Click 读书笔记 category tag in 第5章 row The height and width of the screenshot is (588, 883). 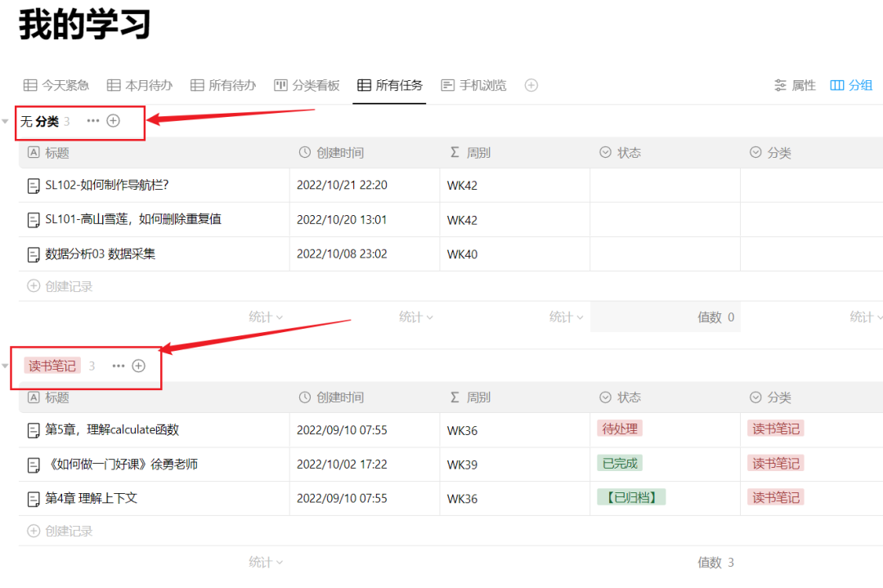click(775, 429)
